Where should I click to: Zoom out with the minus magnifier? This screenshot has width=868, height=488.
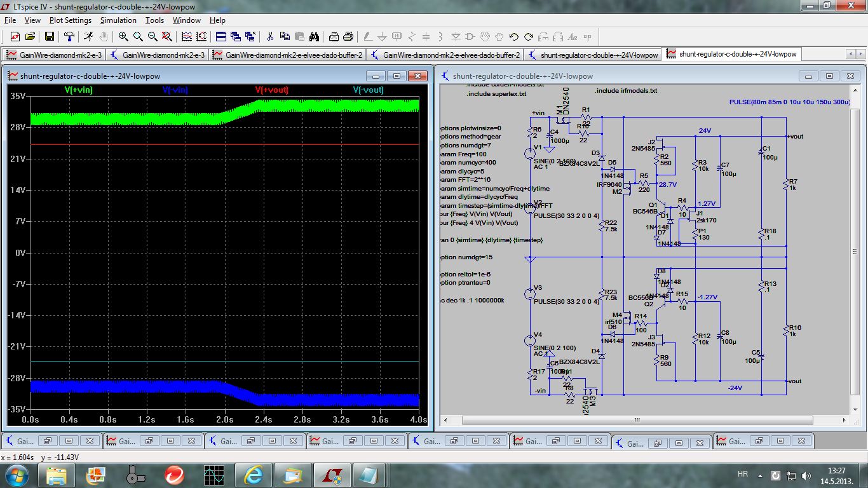[153, 37]
